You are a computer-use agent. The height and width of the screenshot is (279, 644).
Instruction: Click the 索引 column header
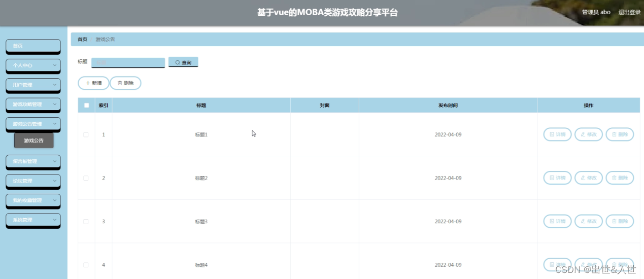[104, 106]
